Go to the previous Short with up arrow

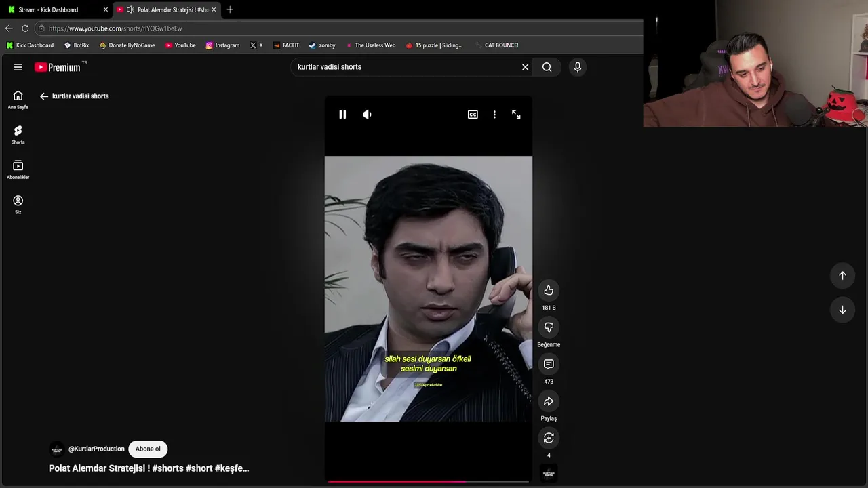[842, 275]
